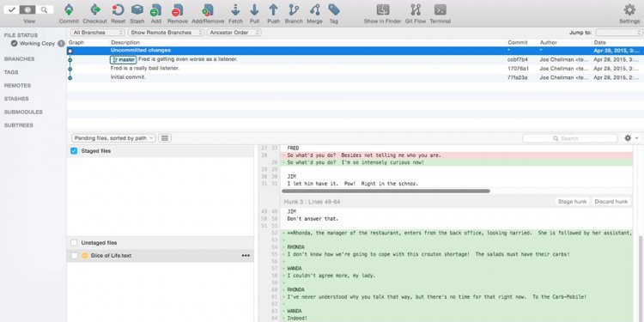Screen dimensions: 644x322
Task: Switch to log history clock view
Action: pyautogui.click(x=27, y=9)
